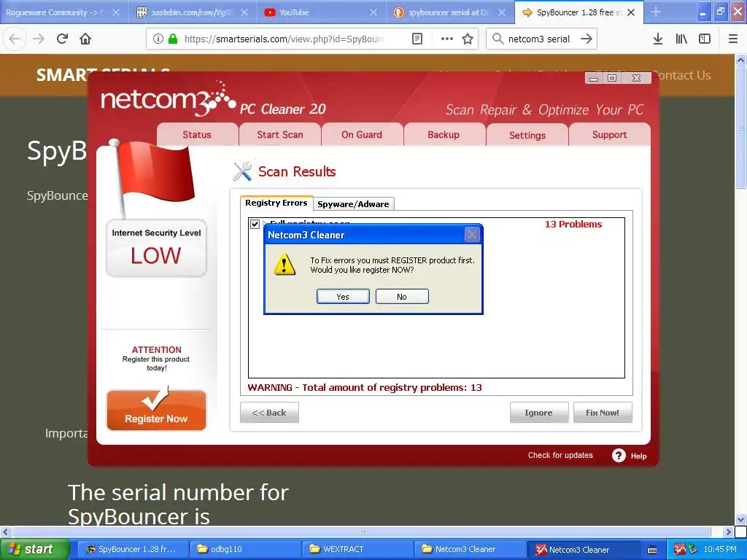The width and height of the screenshot is (747, 560).
Task: Select the Spyware/Adware results tab
Action: pos(353,204)
